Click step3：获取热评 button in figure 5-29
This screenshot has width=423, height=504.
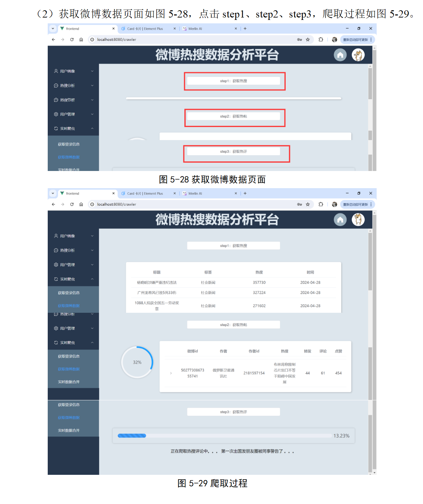(233, 412)
